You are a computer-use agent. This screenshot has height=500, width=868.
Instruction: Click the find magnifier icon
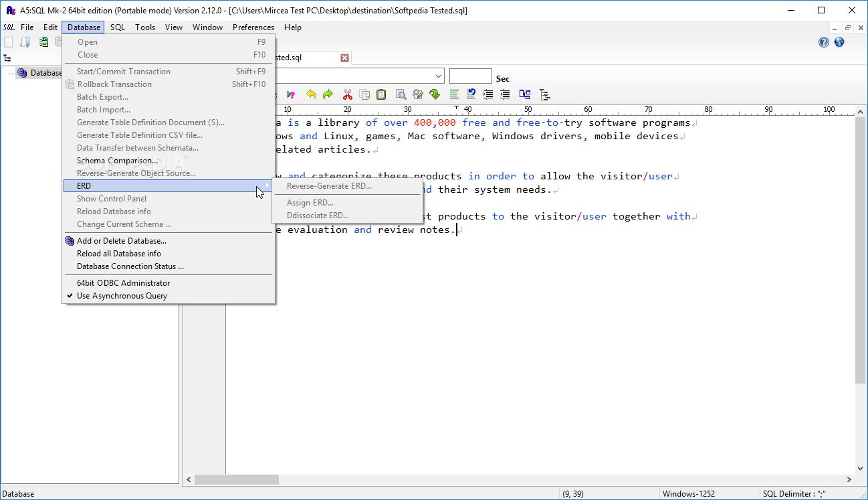(401, 94)
